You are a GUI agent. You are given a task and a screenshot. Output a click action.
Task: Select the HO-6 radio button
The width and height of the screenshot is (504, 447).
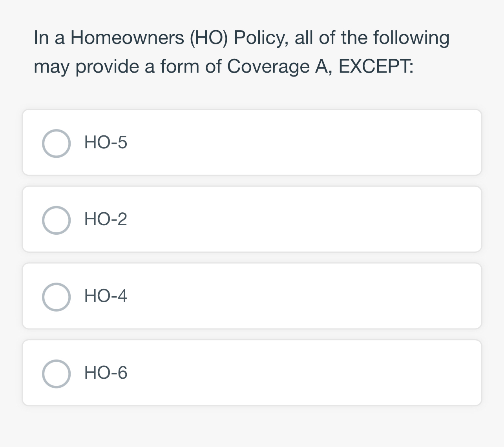click(x=57, y=374)
